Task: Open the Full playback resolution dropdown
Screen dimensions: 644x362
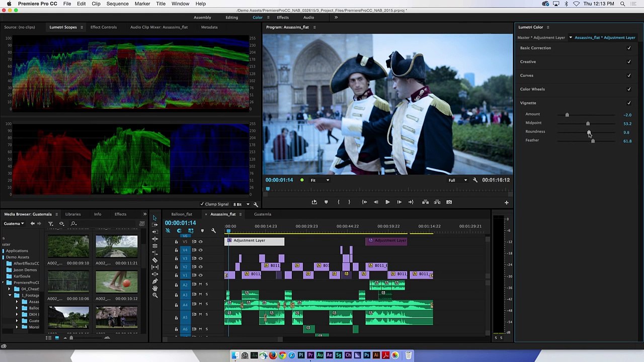Action: pos(457,180)
